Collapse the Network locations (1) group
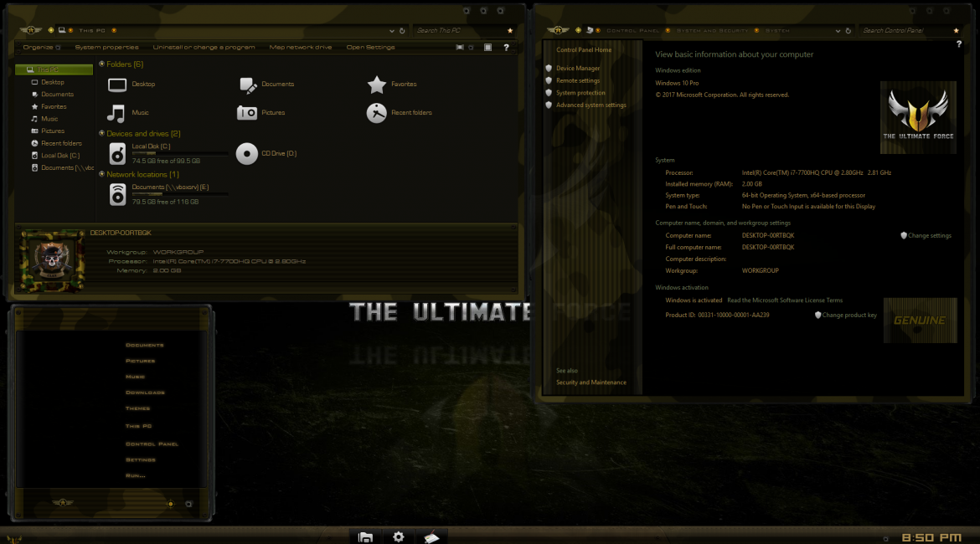980x544 pixels. pos(102,175)
